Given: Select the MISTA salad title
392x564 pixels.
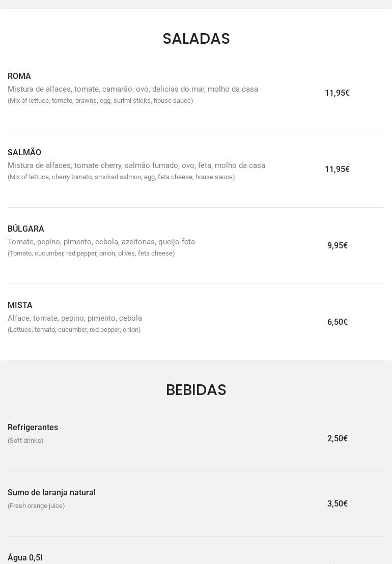Looking at the screenshot, I should click(x=20, y=305).
